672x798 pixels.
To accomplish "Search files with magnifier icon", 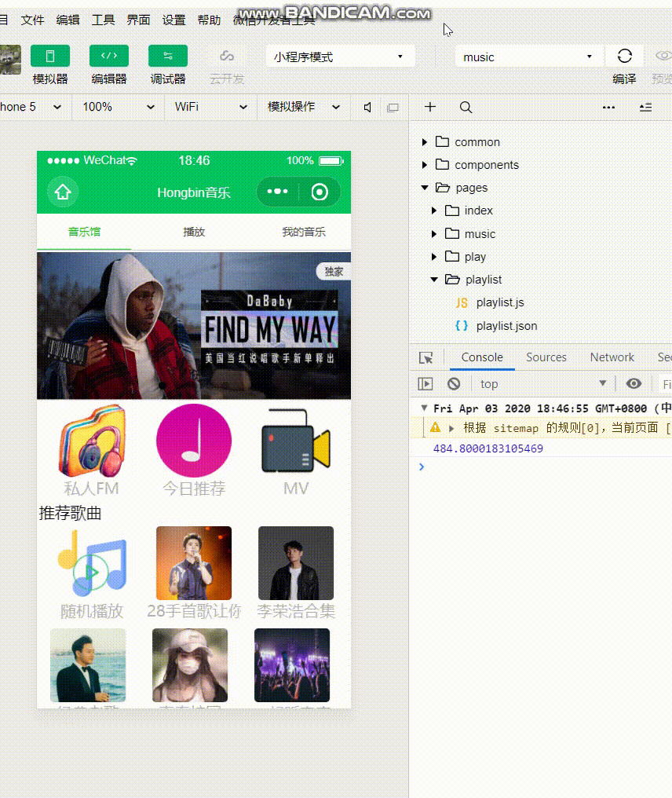I will click(466, 108).
